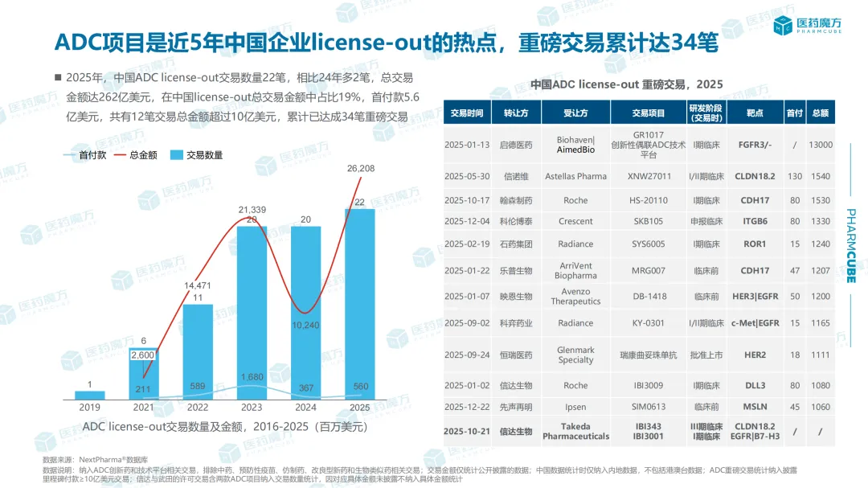868x488 pixels.
Task: Click the Biohaven|AimedBio licensee cell
Action: tap(575, 145)
